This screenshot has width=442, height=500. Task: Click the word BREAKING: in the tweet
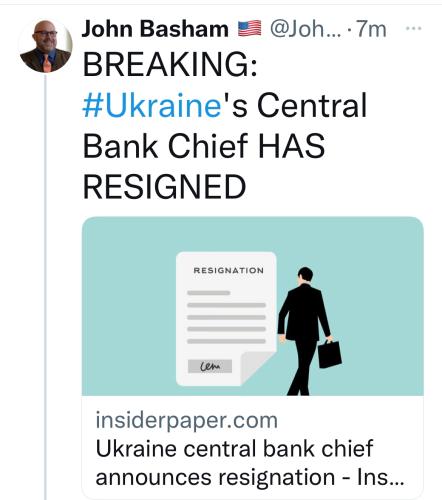click(170, 64)
